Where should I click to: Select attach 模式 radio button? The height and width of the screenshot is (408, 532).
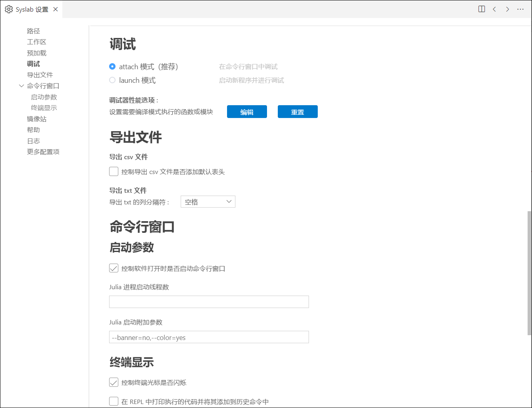(112, 66)
